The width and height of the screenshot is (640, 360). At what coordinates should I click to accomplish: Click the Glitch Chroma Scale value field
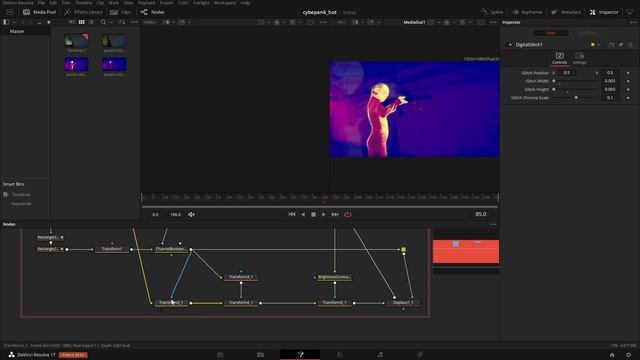610,98
